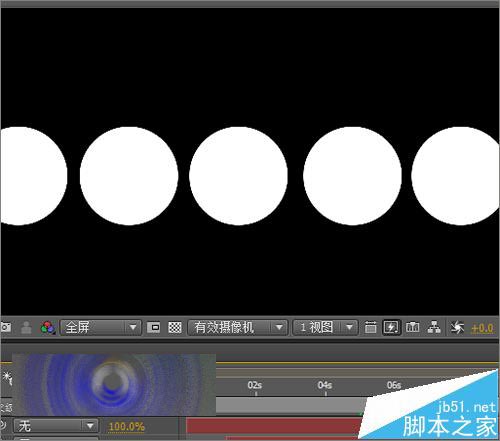Click the blue swirl preview thumbnail
Screen dimensions: 500x441
tap(114, 385)
